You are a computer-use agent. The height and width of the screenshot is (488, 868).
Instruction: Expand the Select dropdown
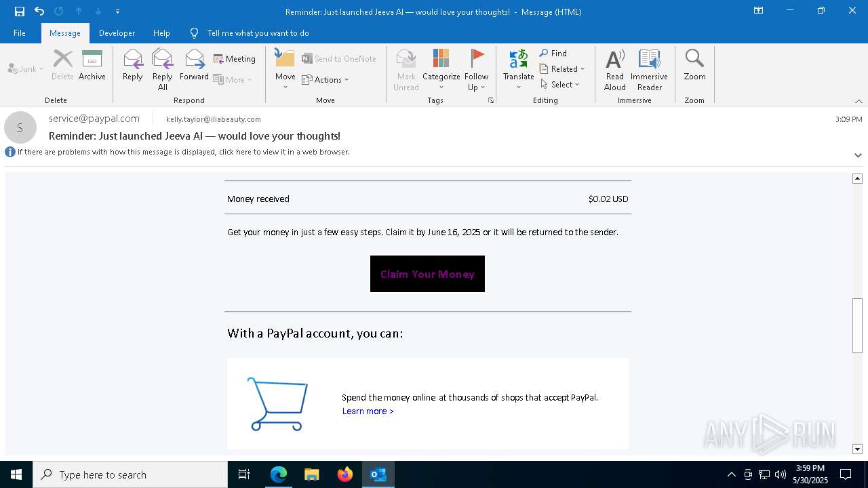pyautogui.click(x=560, y=84)
